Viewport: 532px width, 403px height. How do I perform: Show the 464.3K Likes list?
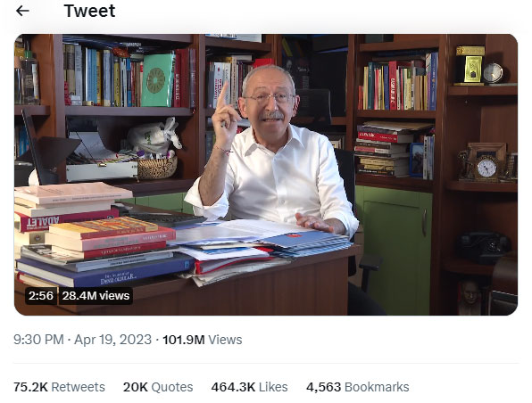pos(249,387)
